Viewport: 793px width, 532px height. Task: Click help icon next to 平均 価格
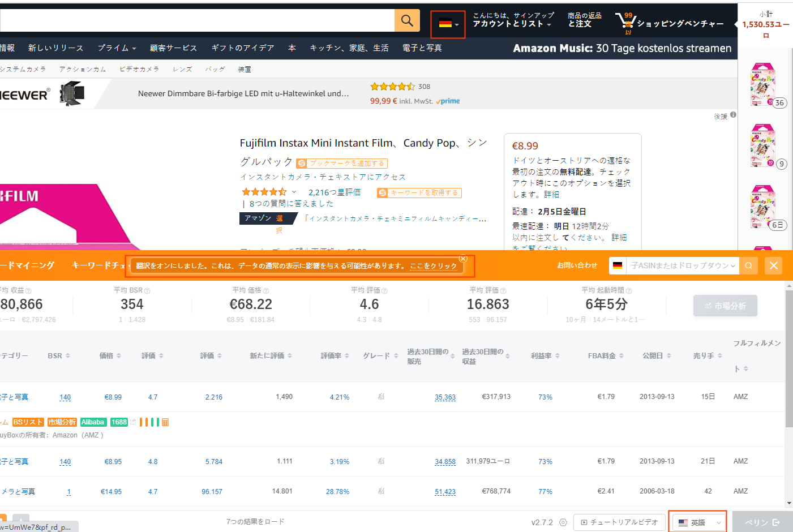266,290
